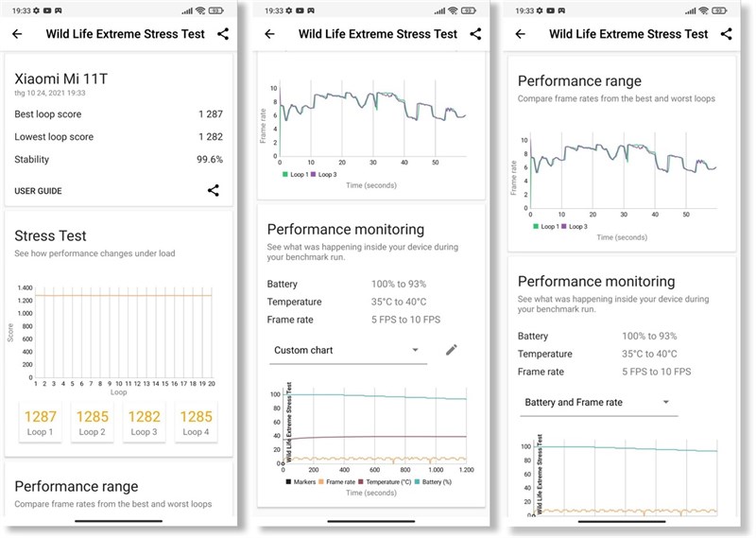Tap Markers legend entry in custom chart
The width and height of the screenshot is (756, 538).
point(301,482)
